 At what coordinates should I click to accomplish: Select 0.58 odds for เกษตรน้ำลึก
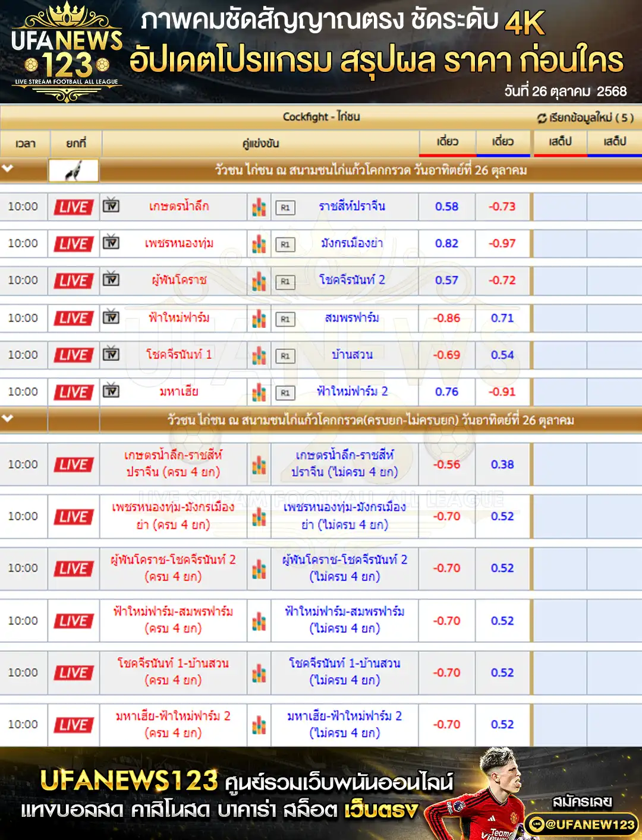pos(446,207)
